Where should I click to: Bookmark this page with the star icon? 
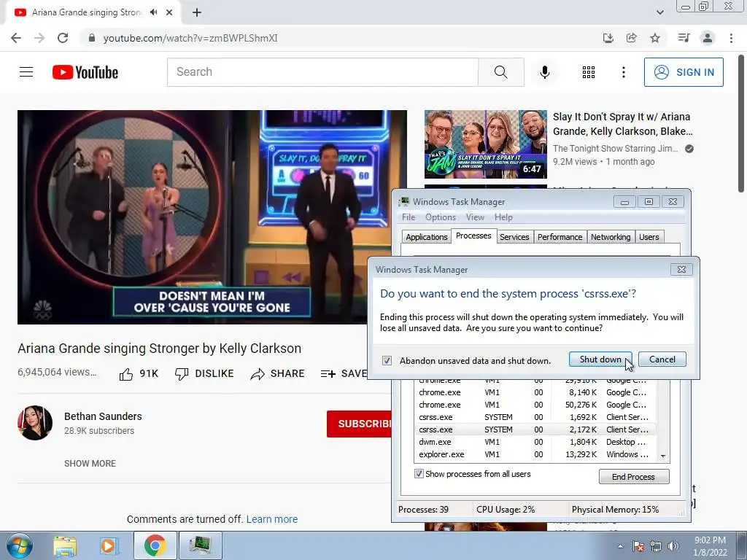655,38
